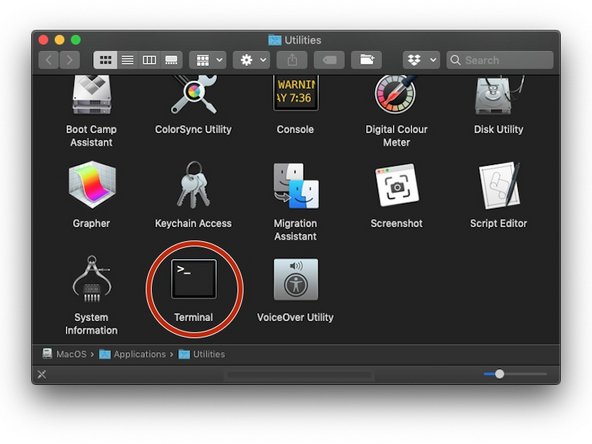Click MacOS in the path bar
This screenshot has height=444, width=592.
[x=65, y=354]
